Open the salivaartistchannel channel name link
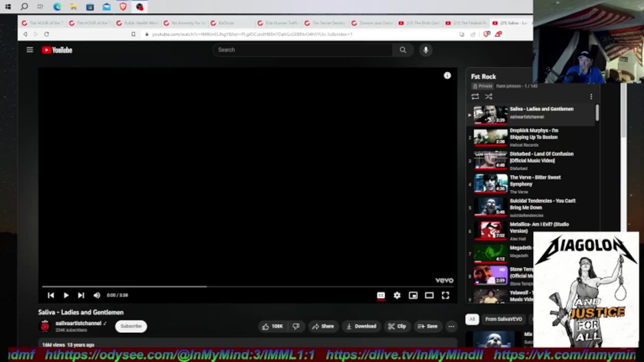644x362 pixels. [x=78, y=323]
